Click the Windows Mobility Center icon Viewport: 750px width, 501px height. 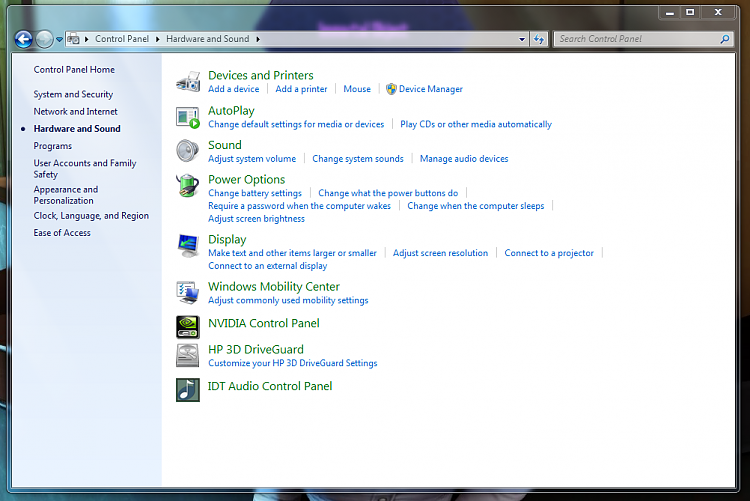pos(188,292)
